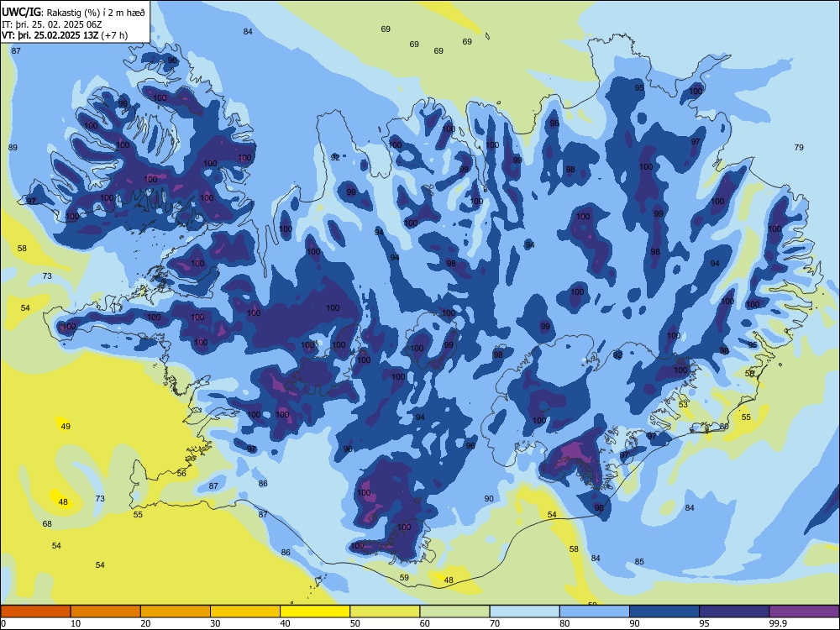Click the light orange 20–30 legend swatch
The width and height of the screenshot is (840, 630).
pyautogui.click(x=176, y=612)
